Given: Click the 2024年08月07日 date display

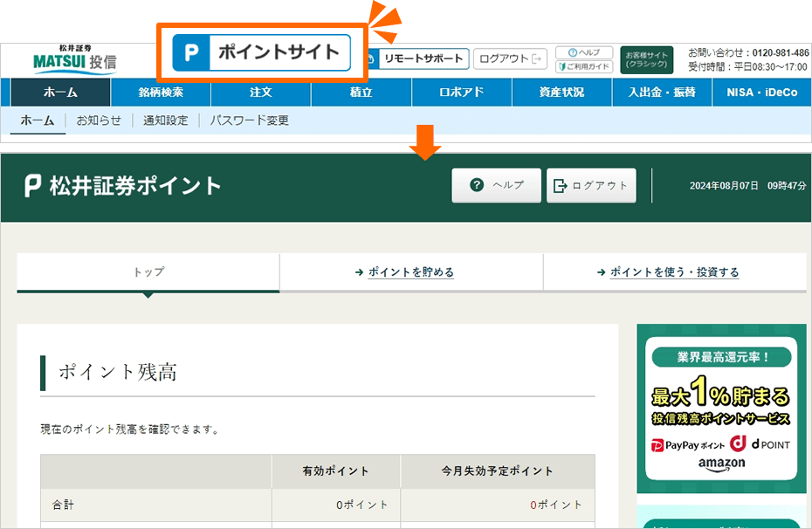Looking at the screenshot, I should (x=724, y=186).
